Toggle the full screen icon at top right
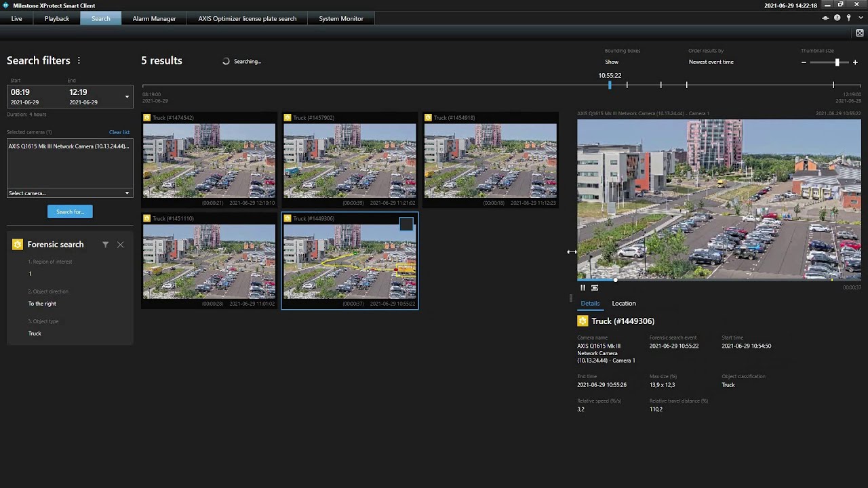This screenshot has width=868, height=488. (x=860, y=33)
